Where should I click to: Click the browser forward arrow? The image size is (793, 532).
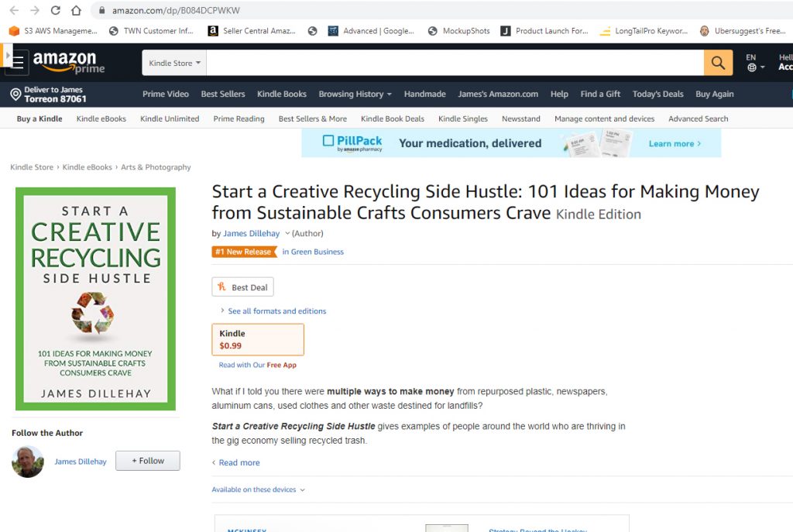coord(35,10)
